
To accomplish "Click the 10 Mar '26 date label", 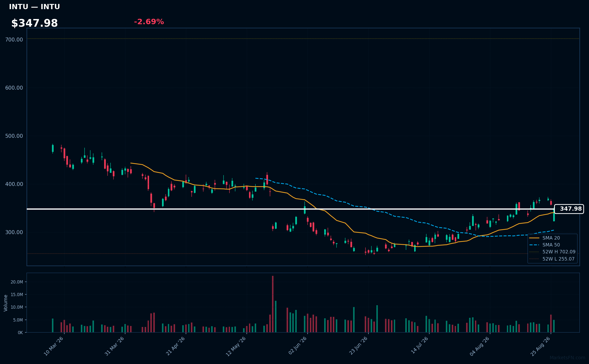I will pyautogui.click(x=54, y=346).
